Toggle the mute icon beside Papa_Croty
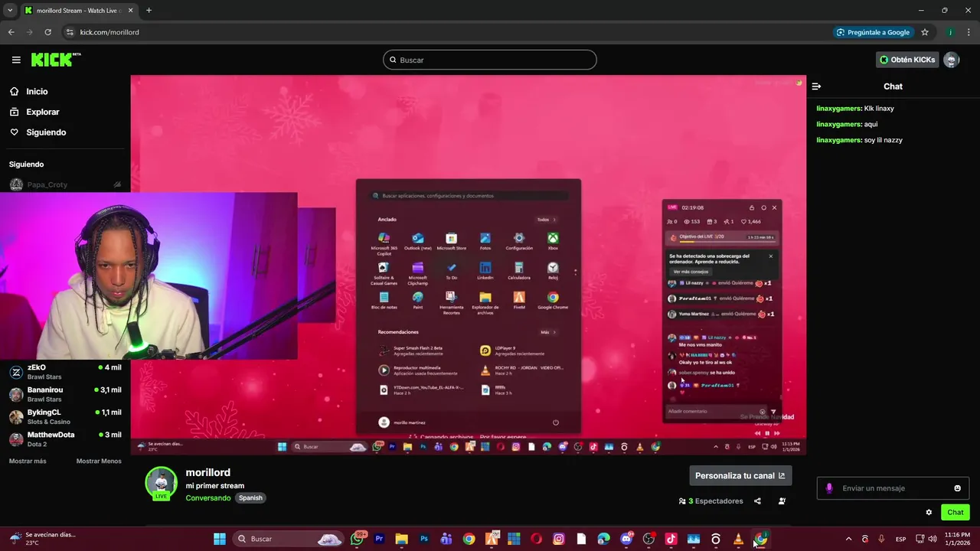This screenshot has width=980, height=551. [117, 184]
